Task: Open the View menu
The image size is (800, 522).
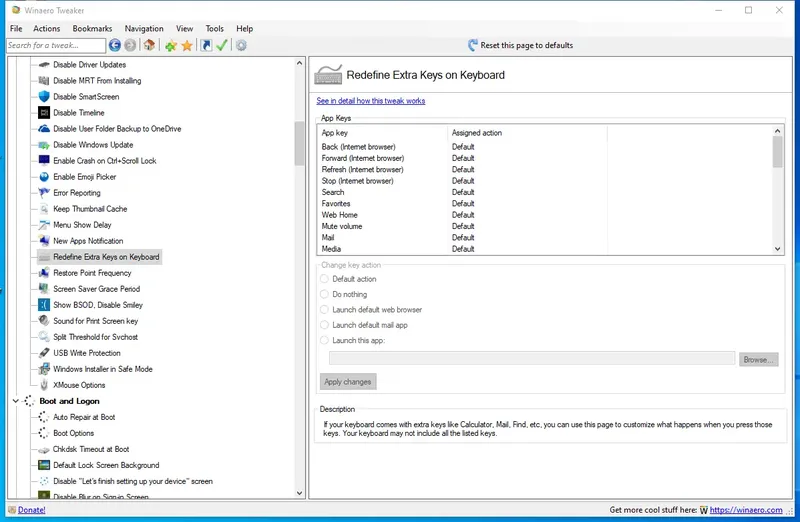Action: coord(185,29)
